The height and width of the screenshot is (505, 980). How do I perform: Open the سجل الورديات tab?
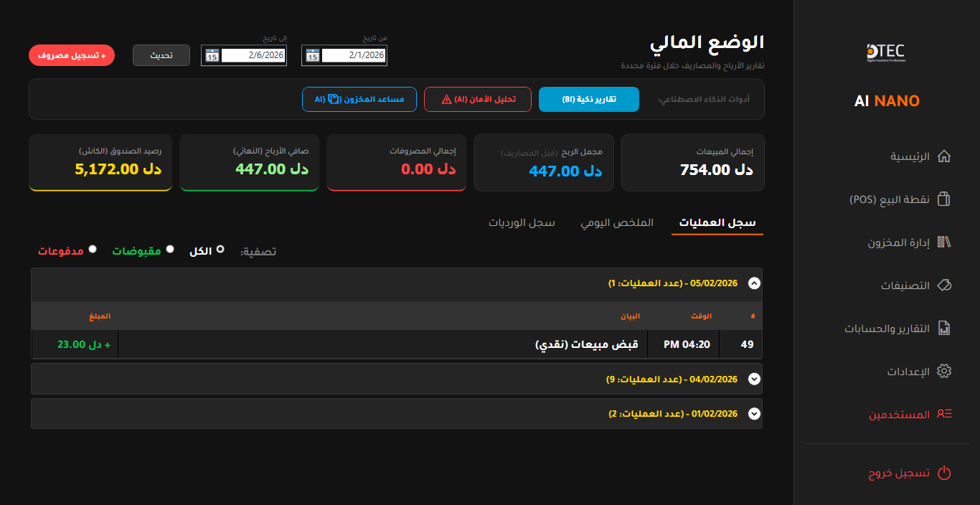523,222
